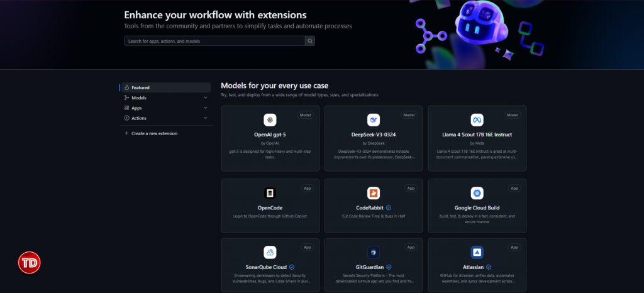The height and width of the screenshot is (293, 644).
Task: Click the Actions play icon in sidebar
Action: pyautogui.click(x=127, y=118)
